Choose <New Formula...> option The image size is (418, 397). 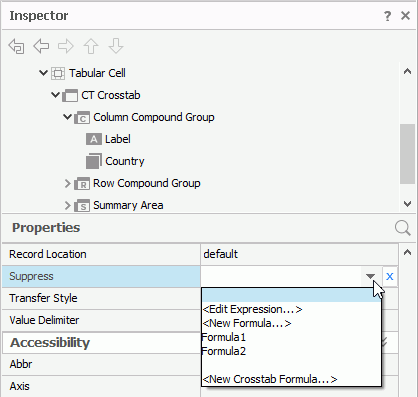coord(247,323)
